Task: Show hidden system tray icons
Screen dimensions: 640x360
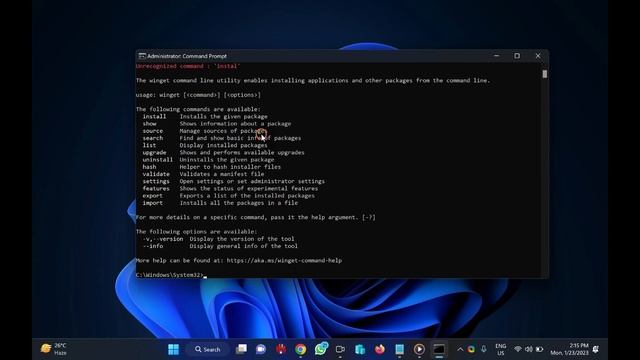Action: coord(460,349)
